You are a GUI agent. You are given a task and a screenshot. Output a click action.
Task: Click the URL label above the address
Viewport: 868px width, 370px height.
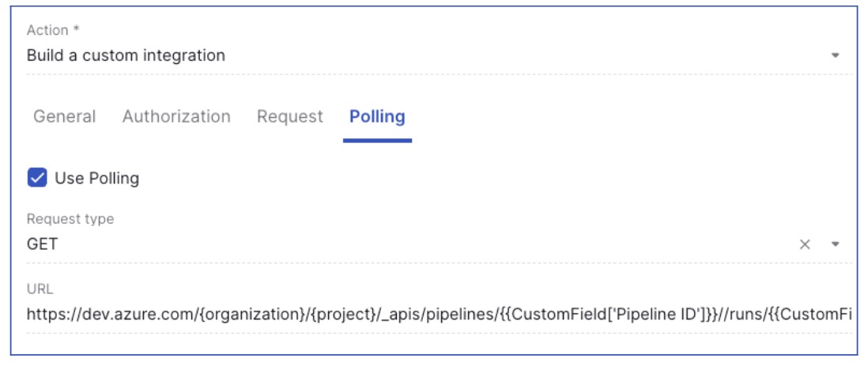40,289
